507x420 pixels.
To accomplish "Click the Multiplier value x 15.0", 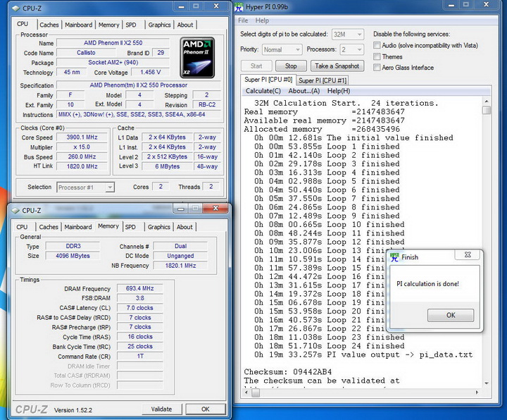I will [x=82, y=147].
